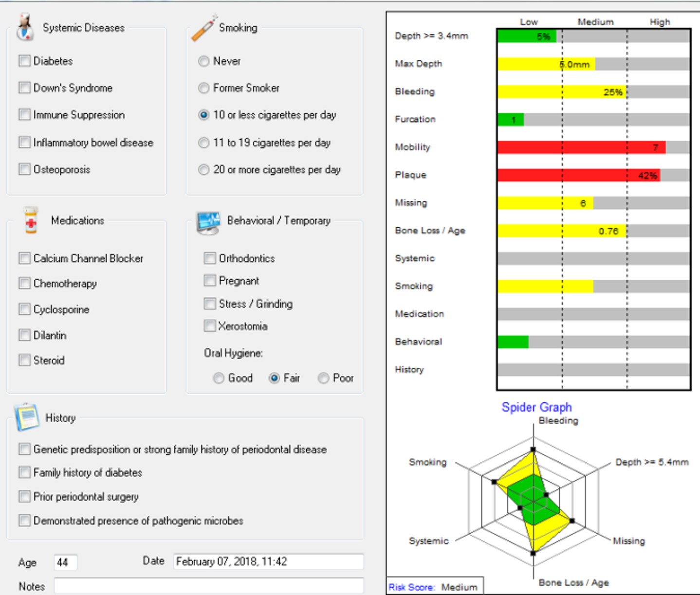Click the History clipboard icon
Viewport: 700px width, 595px height.
[x=26, y=417]
